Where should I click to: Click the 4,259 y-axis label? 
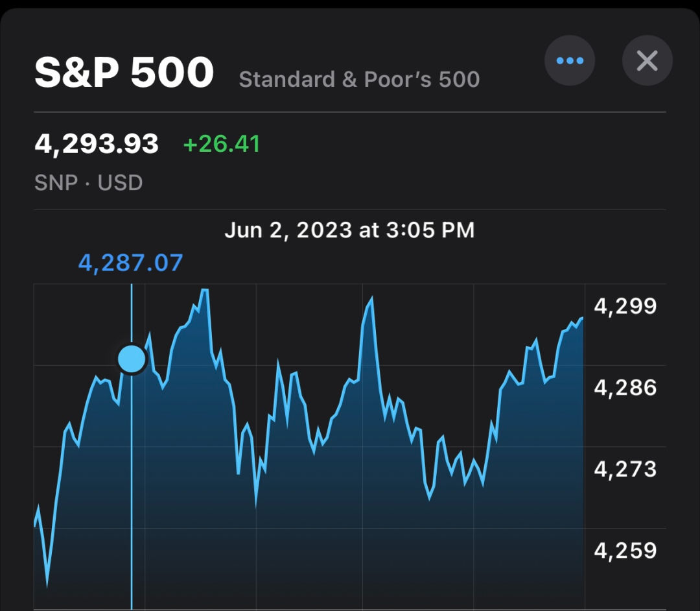click(625, 551)
